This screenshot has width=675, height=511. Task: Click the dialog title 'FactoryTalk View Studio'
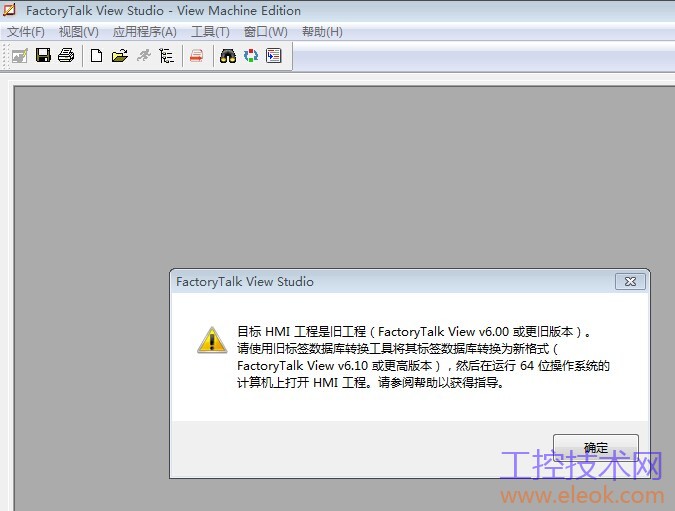(x=245, y=282)
